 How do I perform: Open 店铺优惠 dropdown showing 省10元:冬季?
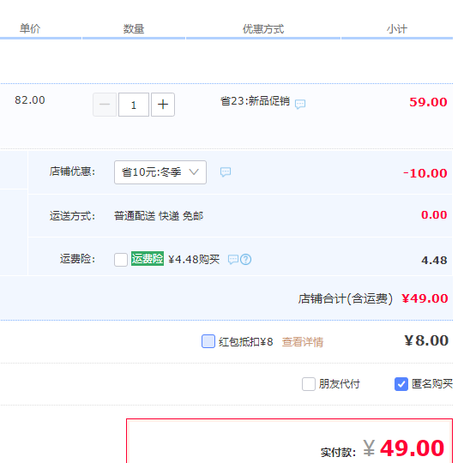click(x=160, y=172)
